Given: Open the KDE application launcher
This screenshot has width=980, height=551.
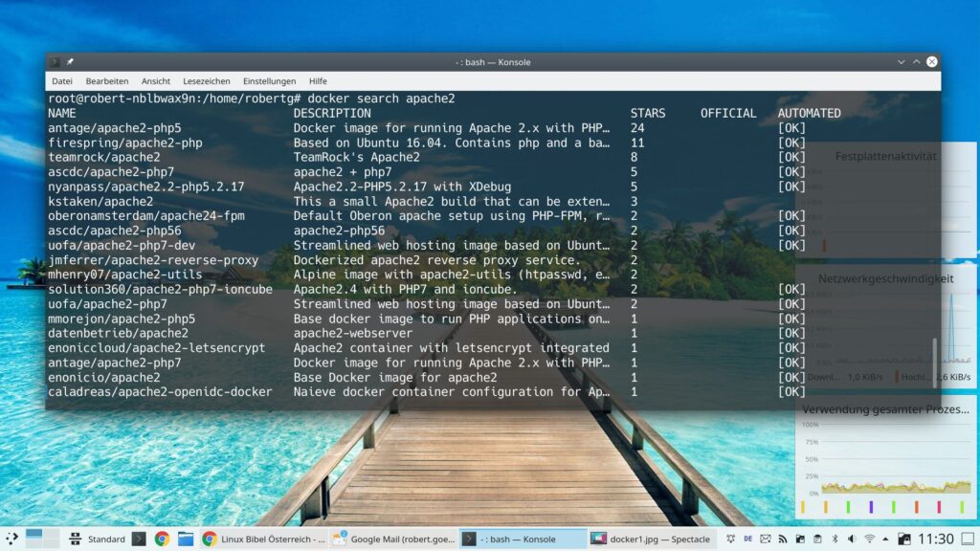Looking at the screenshot, I should (11, 539).
